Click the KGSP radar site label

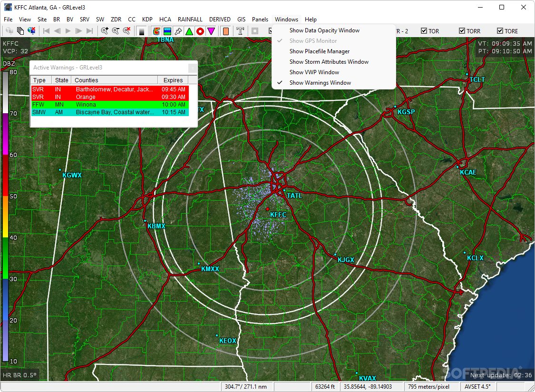tap(407, 112)
